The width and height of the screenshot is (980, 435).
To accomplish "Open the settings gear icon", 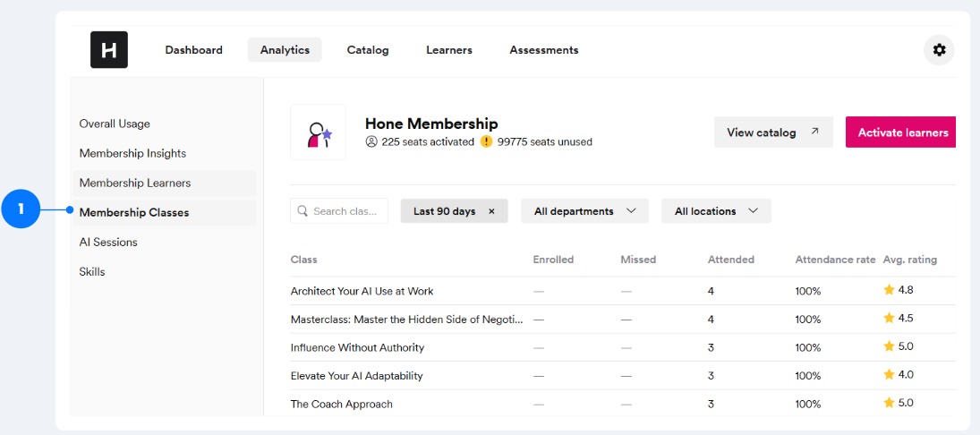I will click(939, 50).
